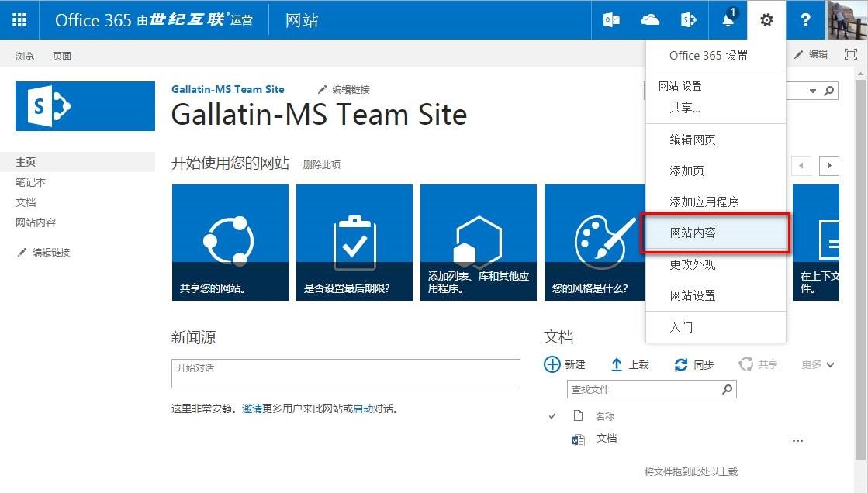Click the 启动 link in newsfeed

click(362, 409)
